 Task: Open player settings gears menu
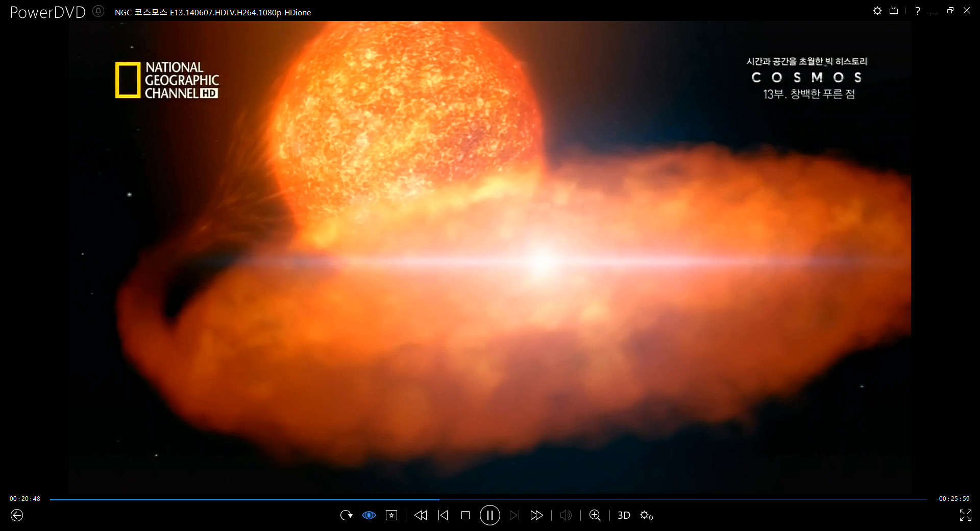(647, 515)
